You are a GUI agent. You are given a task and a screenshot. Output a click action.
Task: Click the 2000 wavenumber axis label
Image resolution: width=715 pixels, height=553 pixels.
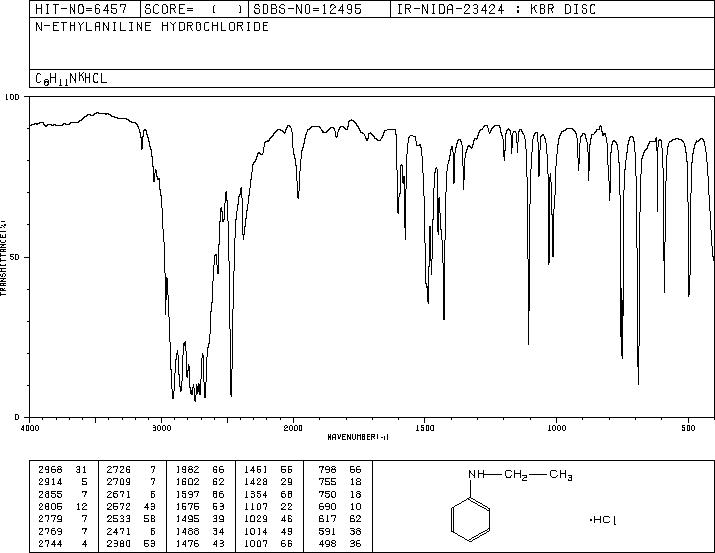(293, 428)
